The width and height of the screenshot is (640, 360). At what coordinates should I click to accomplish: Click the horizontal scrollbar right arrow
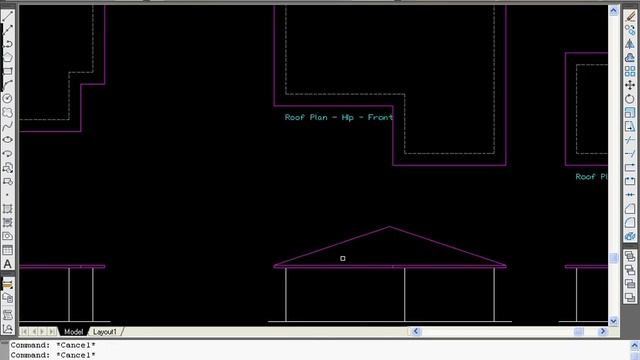[603, 331]
